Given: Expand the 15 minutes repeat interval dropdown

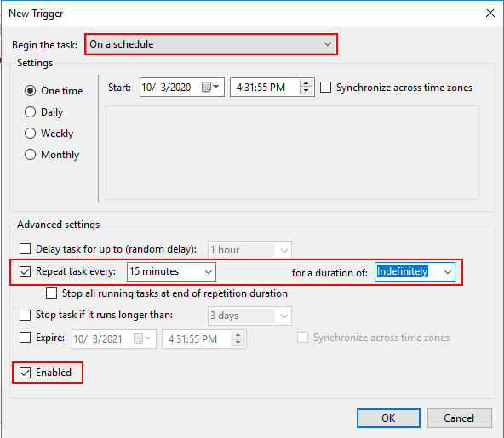Looking at the screenshot, I should pos(171,271).
